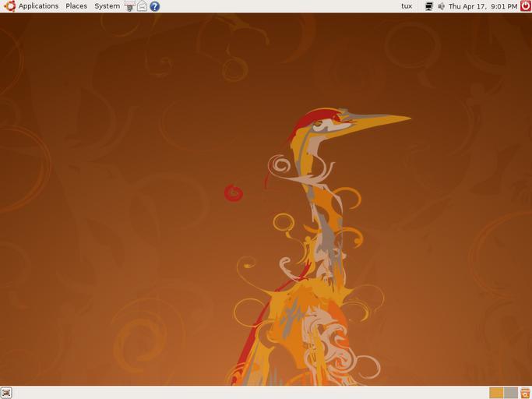The image size is (532, 399).
Task: Click the heron's beak on the wallpaper
Action: coord(382,120)
